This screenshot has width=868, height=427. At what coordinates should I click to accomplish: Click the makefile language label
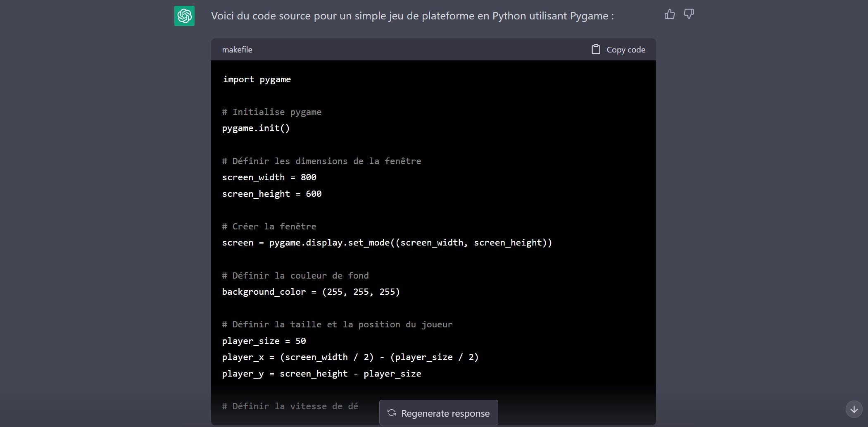pyautogui.click(x=237, y=50)
